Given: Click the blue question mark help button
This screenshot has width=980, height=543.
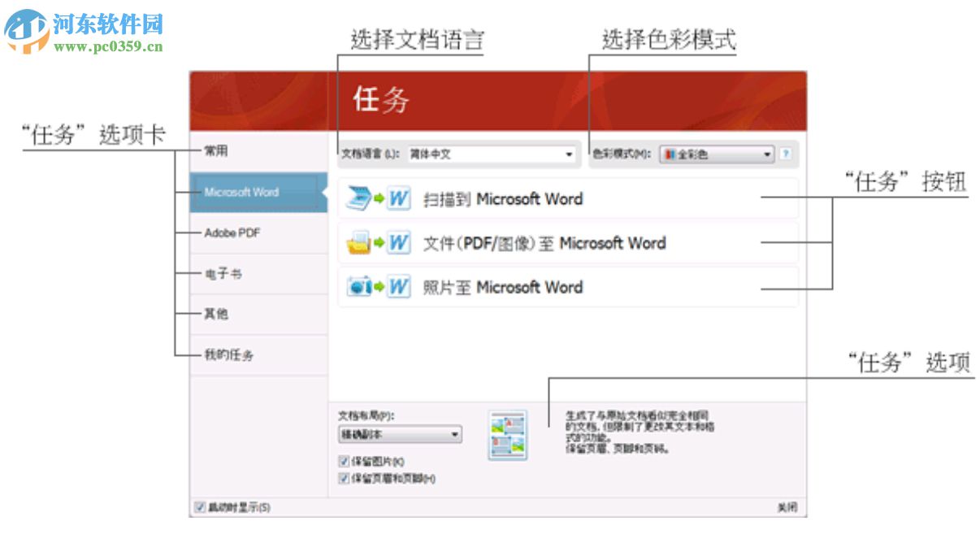Looking at the screenshot, I should (785, 154).
